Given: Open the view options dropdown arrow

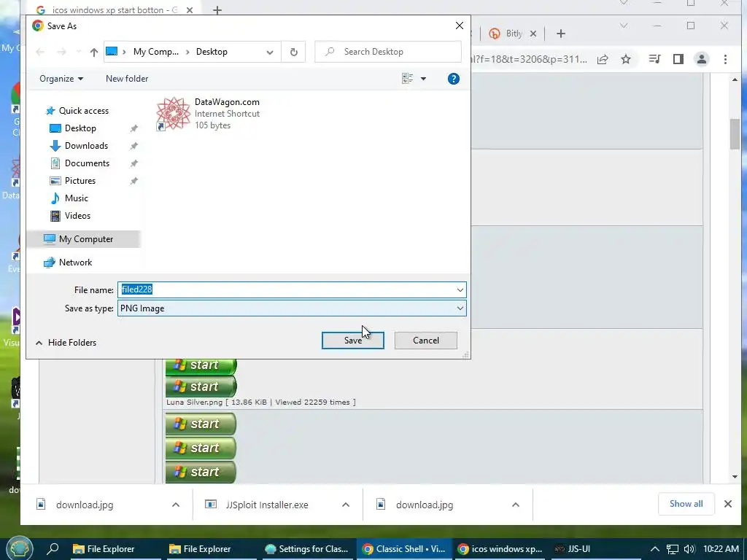Looking at the screenshot, I should pos(423,79).
